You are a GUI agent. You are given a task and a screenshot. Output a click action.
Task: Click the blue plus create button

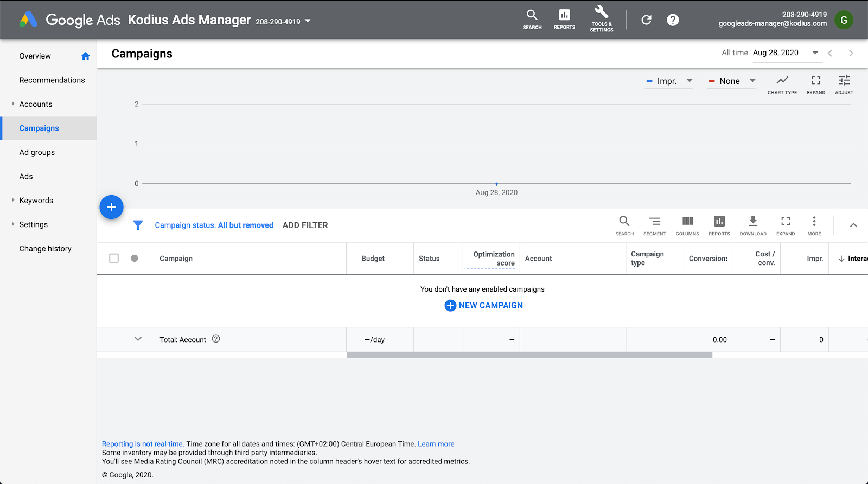(111, 207)
